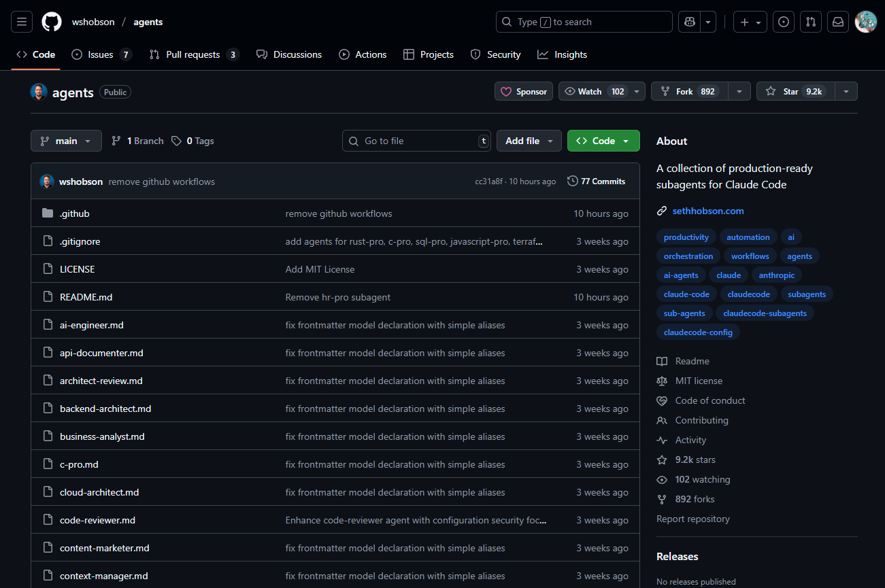Open the Pull requests tab
Viewport: 885px width, 588px height.
click(x=194, y=54)
